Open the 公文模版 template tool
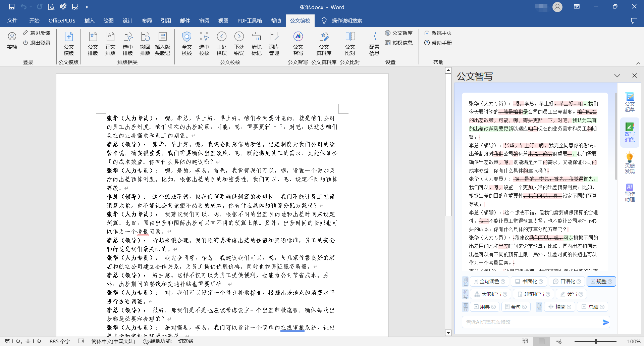Screen dimensions: 644x346 [x=68, y=44]
